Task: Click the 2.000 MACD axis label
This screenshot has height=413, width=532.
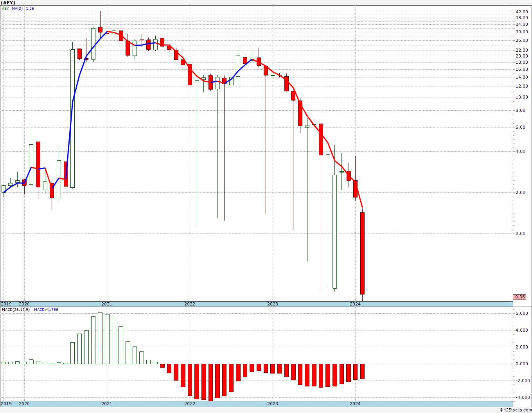Action: (x=522, y=347)
